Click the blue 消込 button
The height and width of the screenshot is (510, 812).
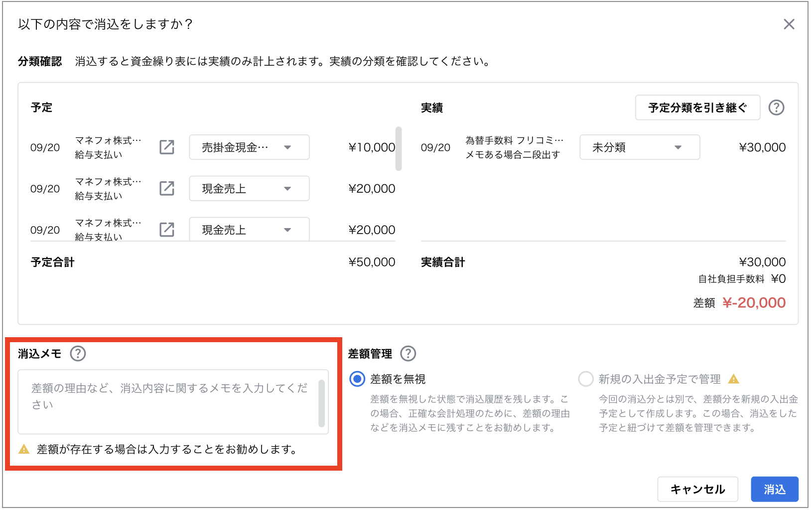tap(775, 489)
